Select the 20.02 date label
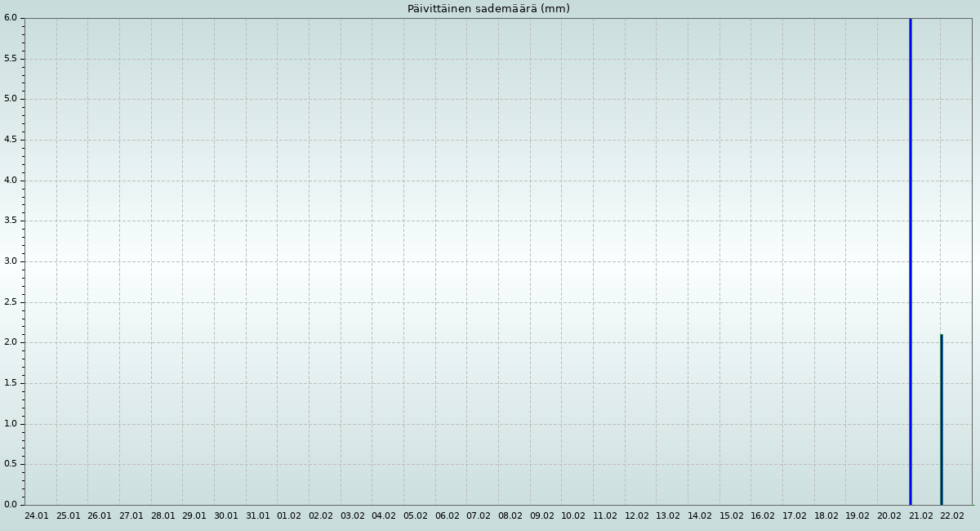Image resolution: width=980 pixels, height=531 pixels. pos(889,516)
